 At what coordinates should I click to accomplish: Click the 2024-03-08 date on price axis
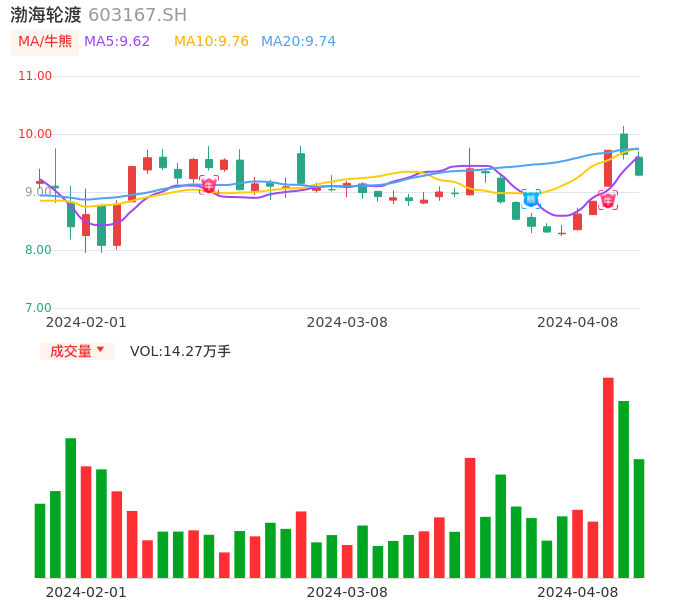347,322
